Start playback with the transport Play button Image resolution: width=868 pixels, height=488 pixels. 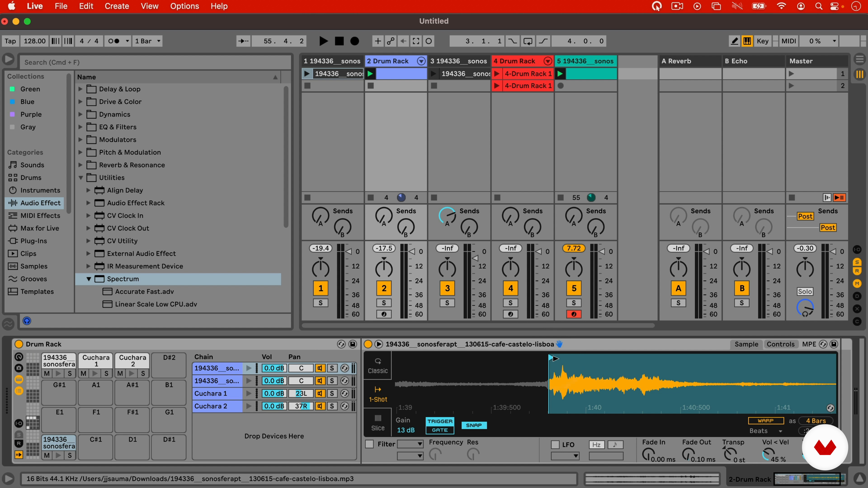coord(323,41)
